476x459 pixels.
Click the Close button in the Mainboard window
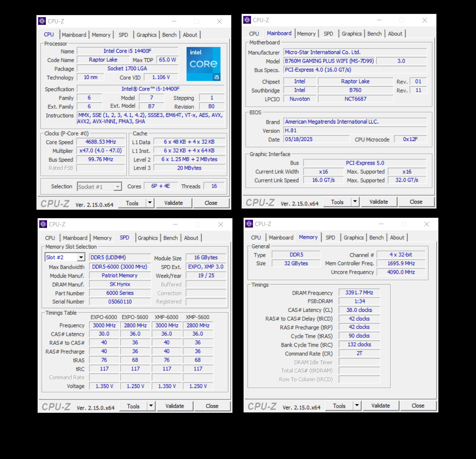[x=416, y=202]
